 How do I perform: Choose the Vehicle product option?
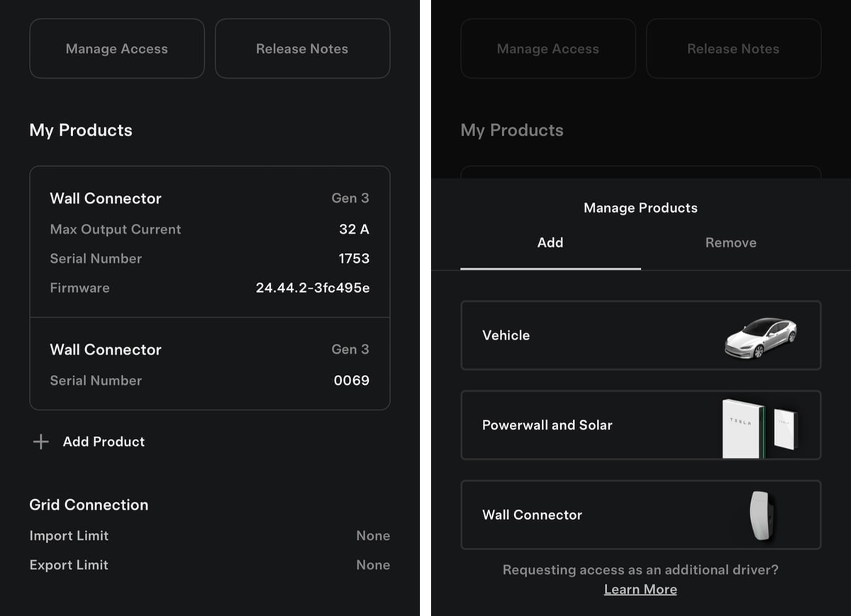(641, 335)
